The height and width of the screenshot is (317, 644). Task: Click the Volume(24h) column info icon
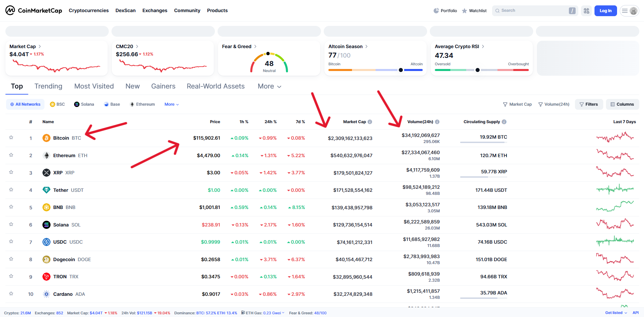point(437,122)
